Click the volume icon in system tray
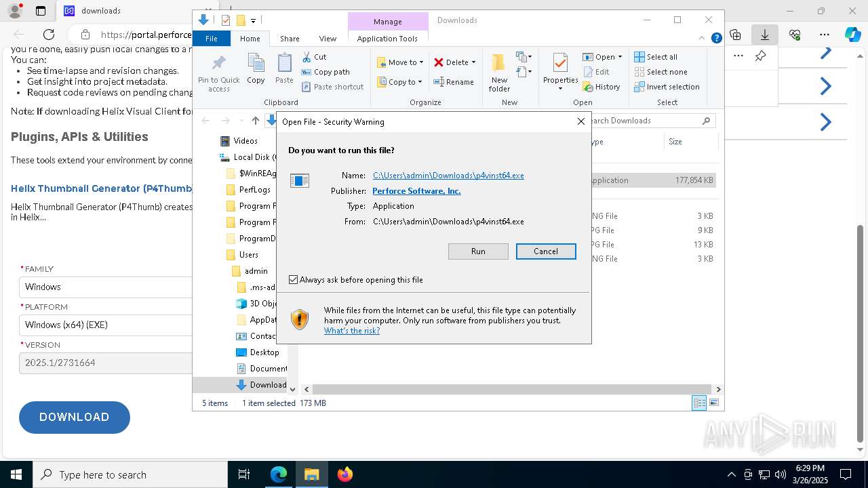This screenshot has height=488, width=868. [x=781, y=474]
